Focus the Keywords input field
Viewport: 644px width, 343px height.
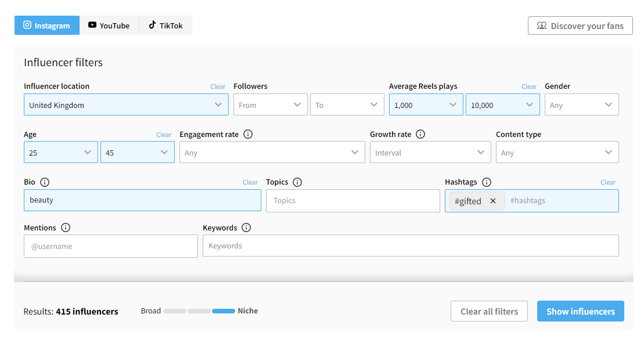click(x=411, y=245)
